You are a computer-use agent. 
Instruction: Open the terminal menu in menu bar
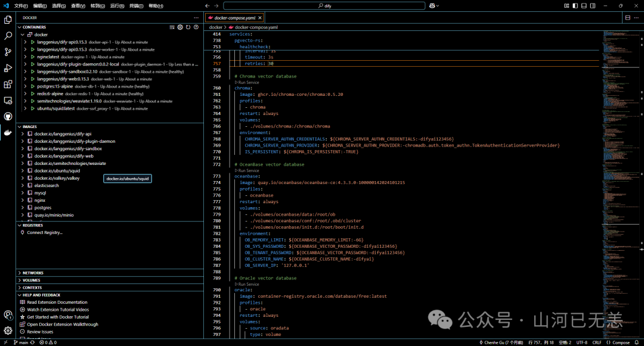(137, 6)
